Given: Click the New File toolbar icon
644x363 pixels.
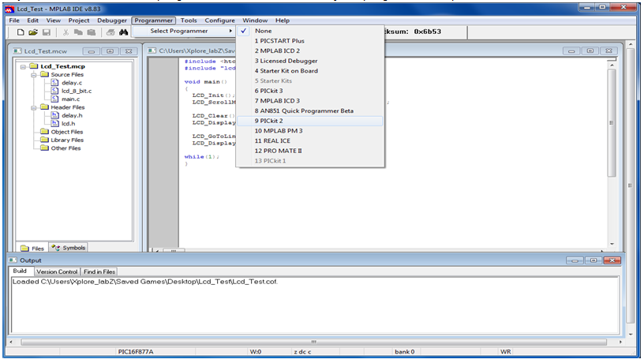Looking at the screenshot, I should click(21, 32).
